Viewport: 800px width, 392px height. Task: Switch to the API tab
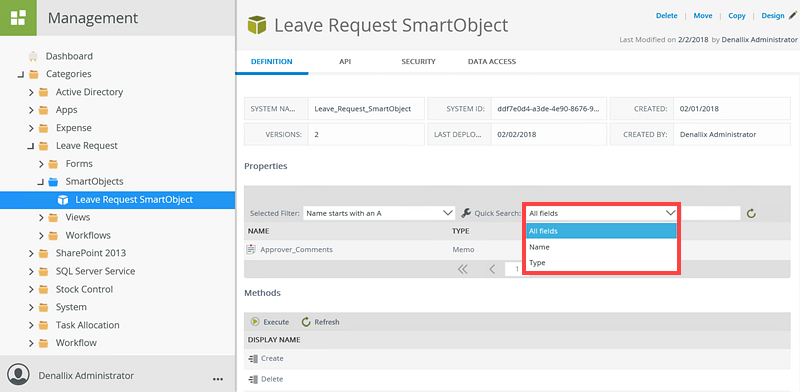coord(345,62)
